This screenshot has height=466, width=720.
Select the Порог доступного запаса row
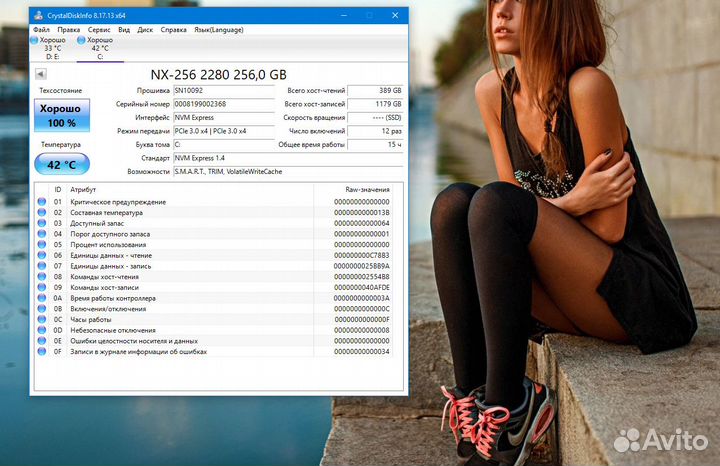click(x=214, y=234)
